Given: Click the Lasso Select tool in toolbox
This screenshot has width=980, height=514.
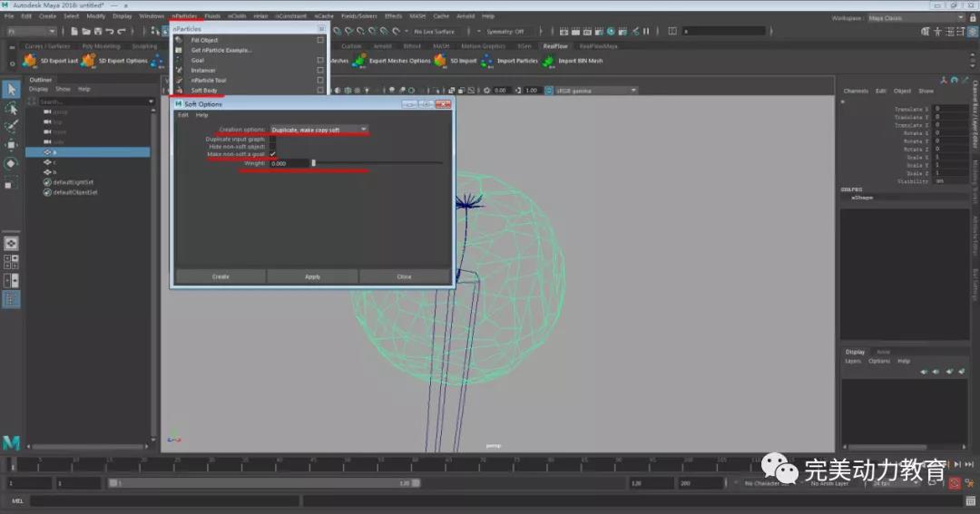Looking at the screenshot, I should pyautogui.click(x=11, y=108).
